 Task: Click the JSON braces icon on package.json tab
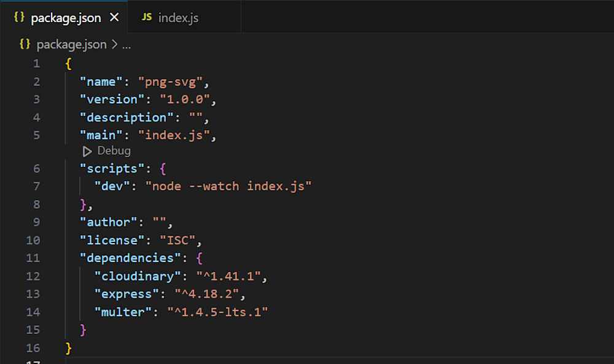[18, 18]
